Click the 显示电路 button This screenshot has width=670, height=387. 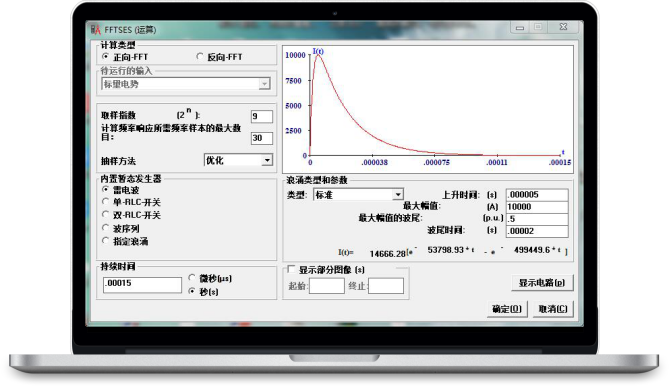[x=542, y=283]
